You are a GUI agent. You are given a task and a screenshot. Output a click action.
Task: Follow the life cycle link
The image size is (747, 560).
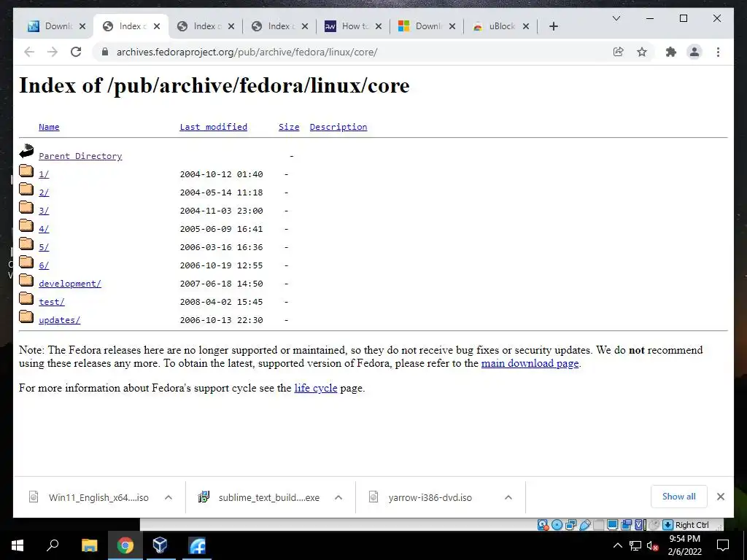pyautogui.click(x=315, y=388)
